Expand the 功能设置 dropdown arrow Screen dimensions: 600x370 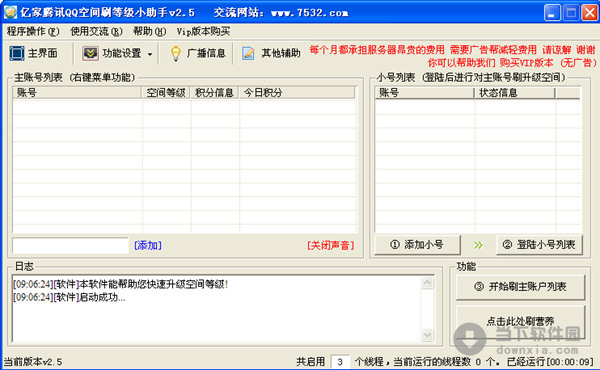(x=150, y=54)
